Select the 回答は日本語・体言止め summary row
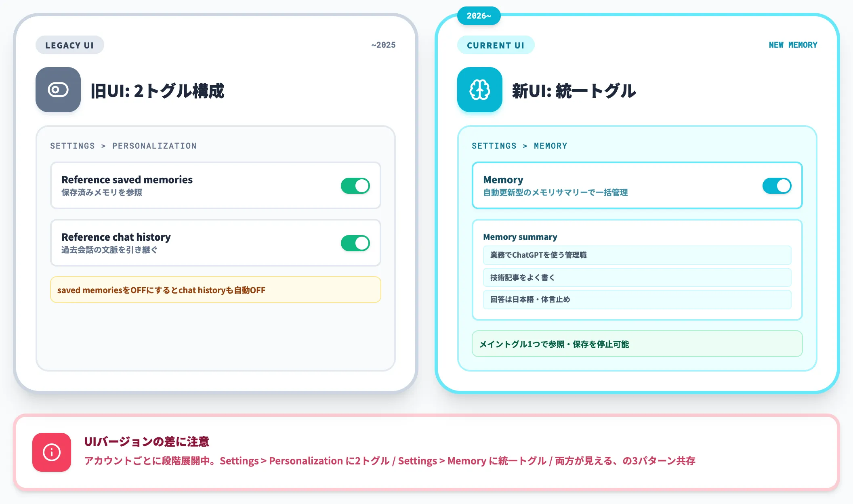 (x=637, y=300)
